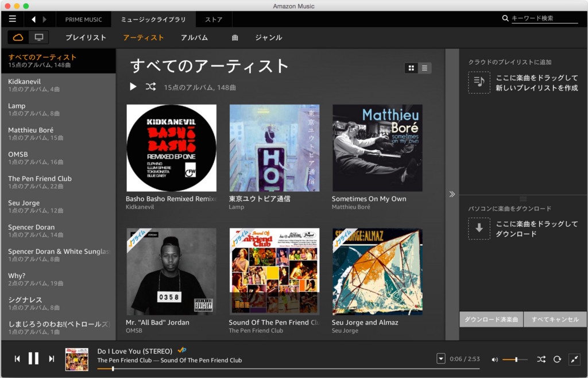This screenshot has height=378, width=588.
Task: Switch to offline computer library view
Action: 38,37
